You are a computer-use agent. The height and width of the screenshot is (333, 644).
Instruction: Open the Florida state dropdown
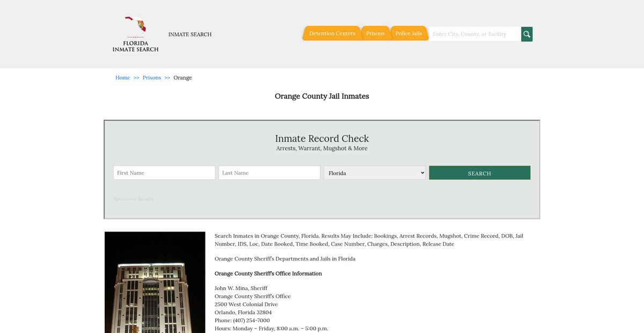click(375, 172)
